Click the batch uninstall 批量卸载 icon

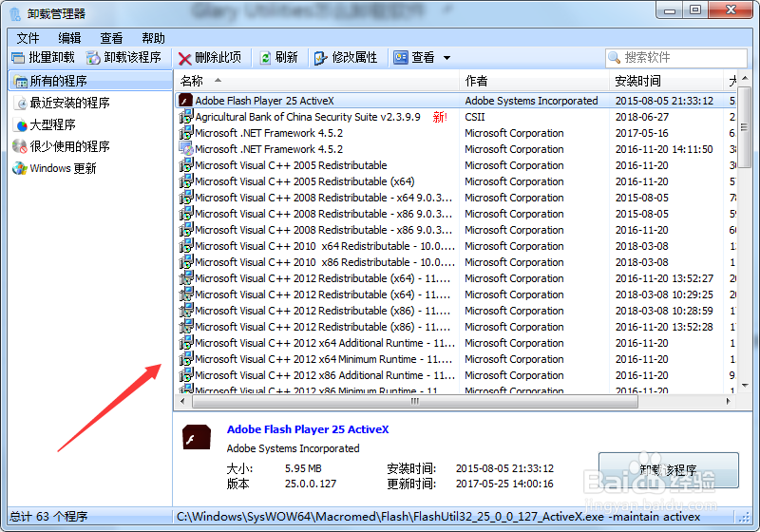pyautogui.click(x=18, y=58)
